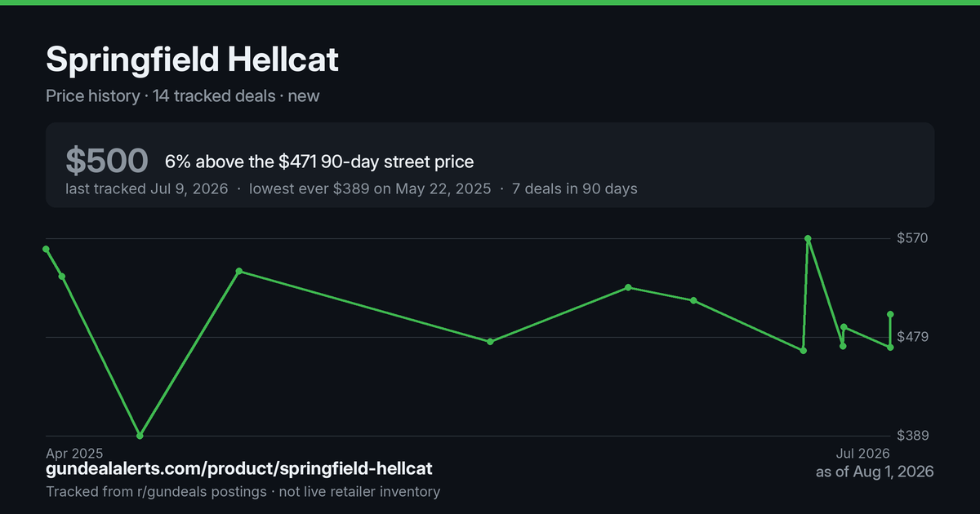Image resolution: width=980 pixels, height=514 pixels.
Task: Click the '7 deals in 90 days' text
Action: click(x=575, y=188)
